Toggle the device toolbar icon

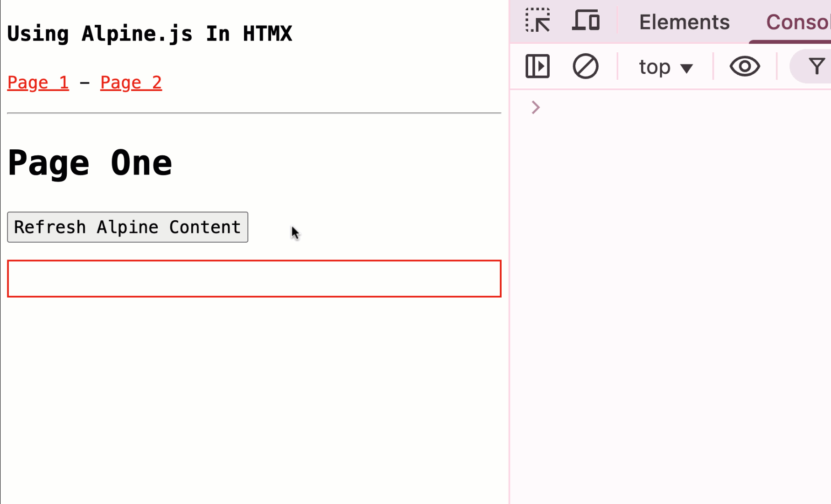(x=586, y=21)
